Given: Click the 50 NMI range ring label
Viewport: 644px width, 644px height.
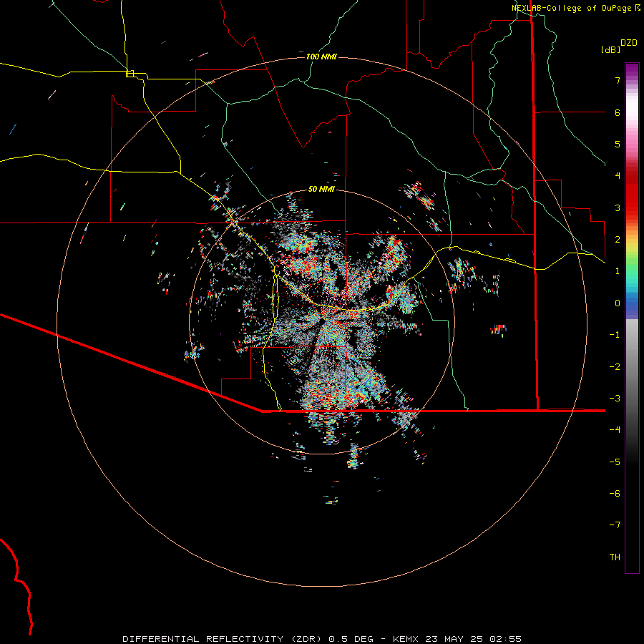Looking at the screenshot, I should coord(321,190).
